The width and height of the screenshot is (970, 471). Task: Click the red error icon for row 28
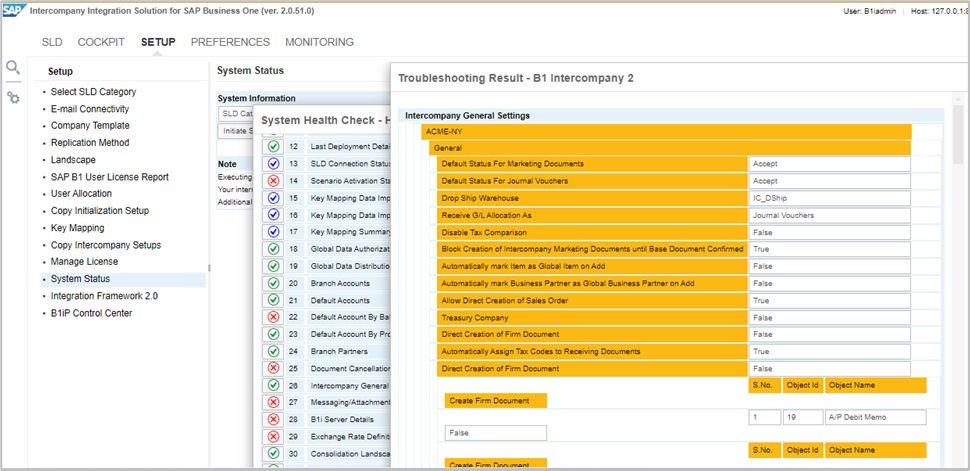pyautogui.click(x=273, y=419)
